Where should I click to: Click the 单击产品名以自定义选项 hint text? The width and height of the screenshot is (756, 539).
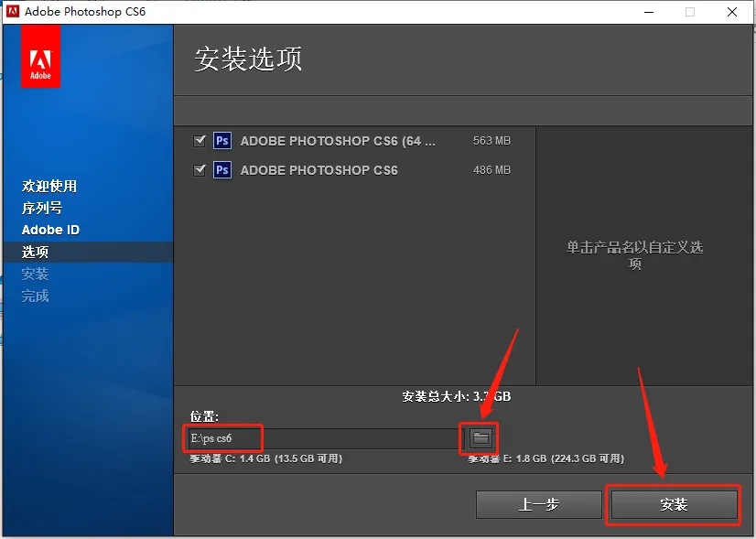[634, 255]
